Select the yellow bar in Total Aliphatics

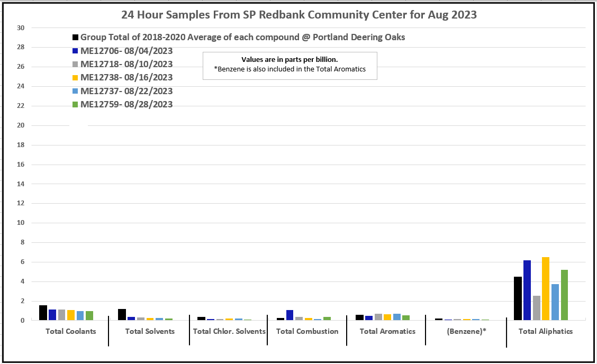[x=546, y=289]
